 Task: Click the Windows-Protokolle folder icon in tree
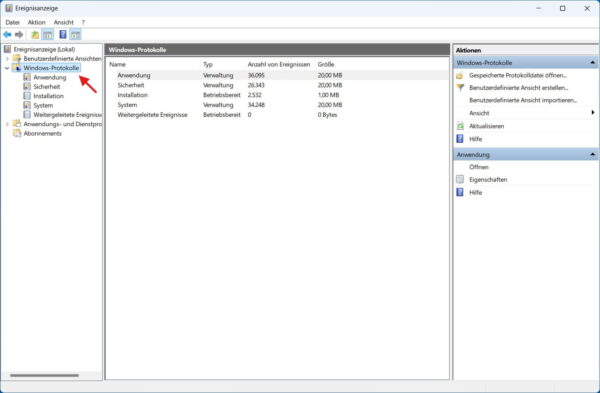(17, 68)
